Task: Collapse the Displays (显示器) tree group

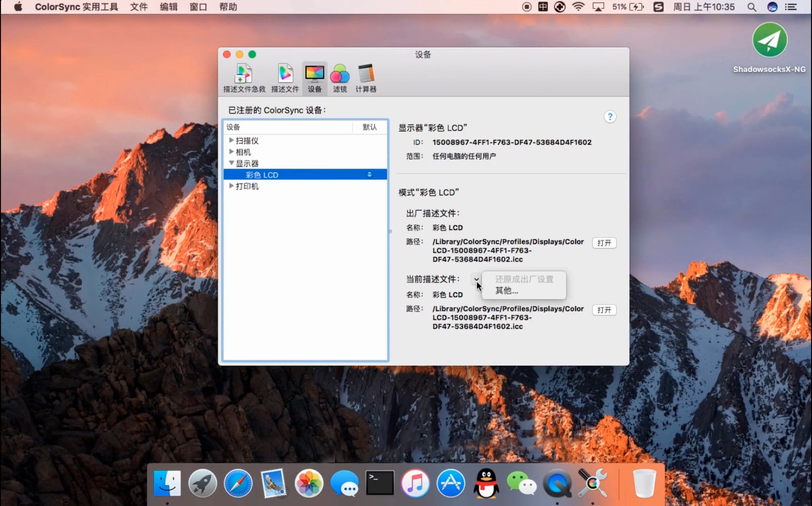Action: (x=231, y=163)
